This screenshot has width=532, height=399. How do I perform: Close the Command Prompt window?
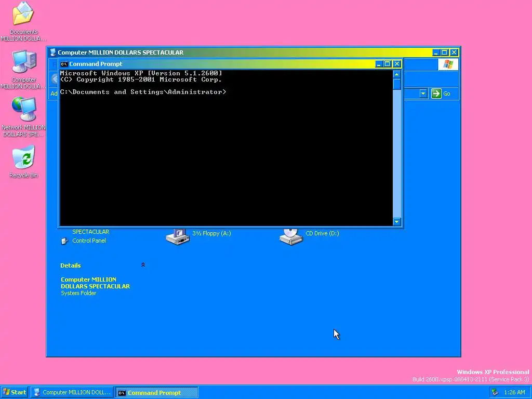[397, 64]
